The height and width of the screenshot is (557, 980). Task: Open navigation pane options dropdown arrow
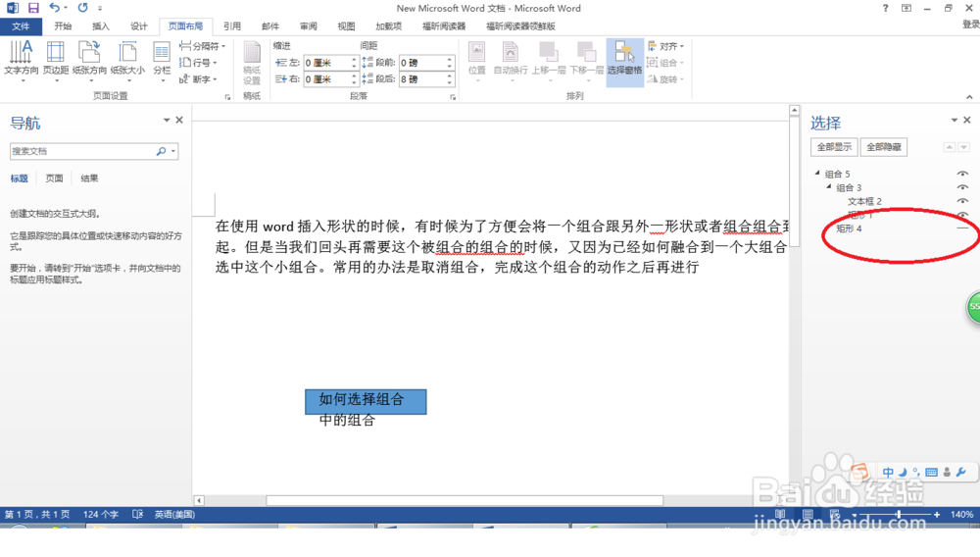click(167, 120)
